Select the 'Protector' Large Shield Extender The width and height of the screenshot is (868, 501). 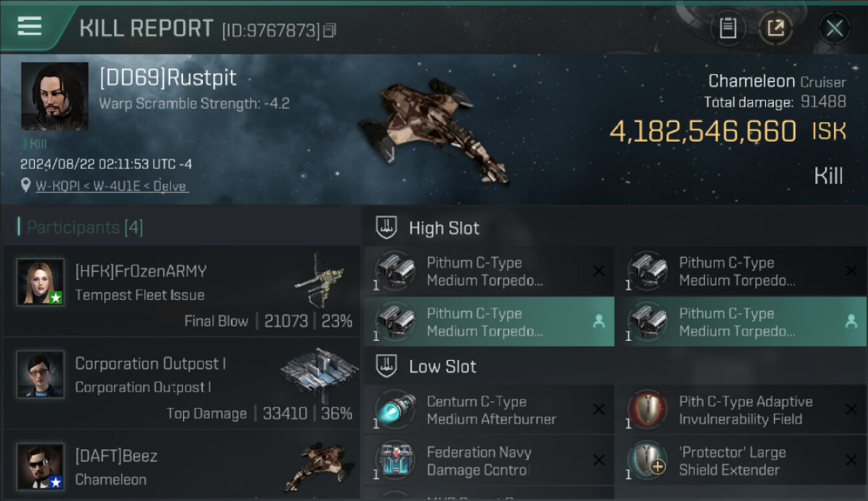point(740,461)
